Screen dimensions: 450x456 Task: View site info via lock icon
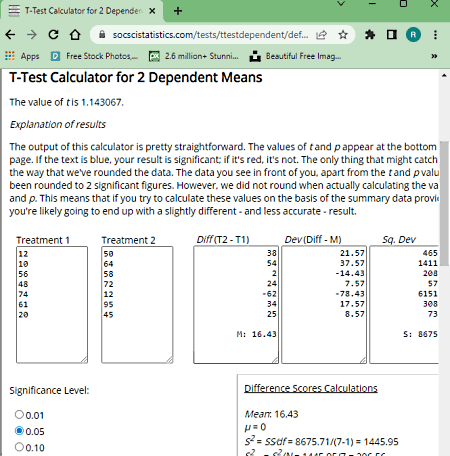click(102, 34)
